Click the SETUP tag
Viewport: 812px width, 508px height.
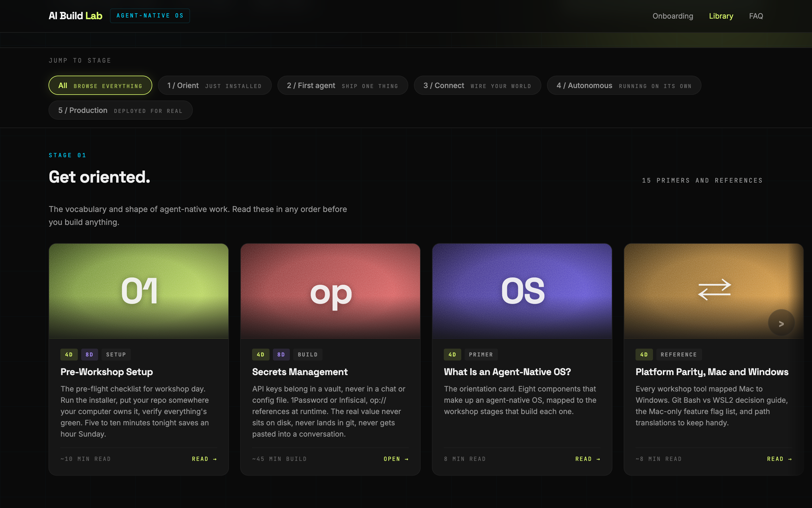pyautogui.click(x=116, y=354)
